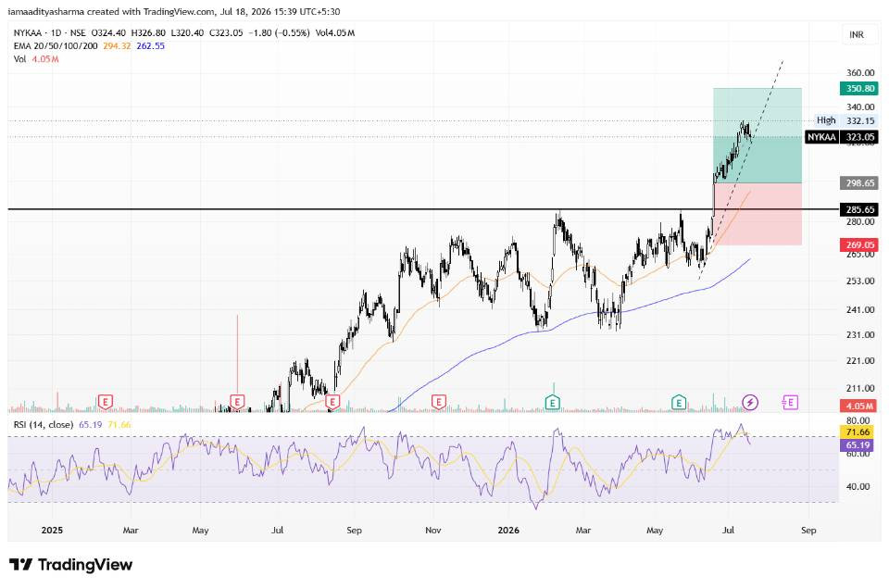Click the purple upcoming earnings E marker

tap(790, 403)
